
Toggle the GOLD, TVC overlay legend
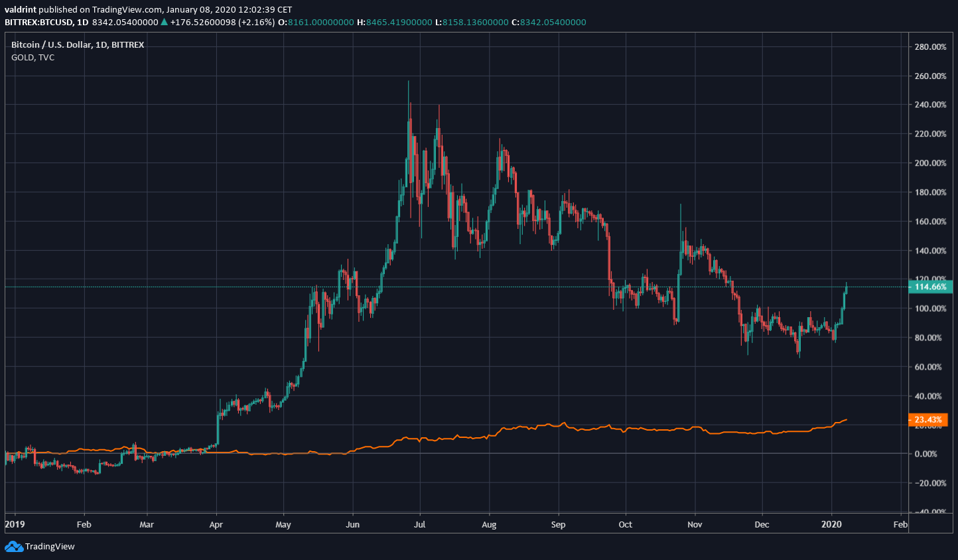(x=32, y=57)
